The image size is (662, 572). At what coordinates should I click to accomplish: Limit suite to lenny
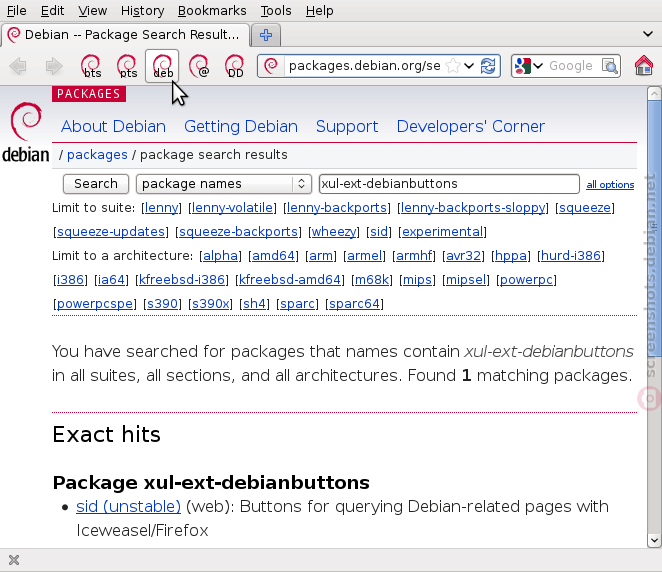[x=161, y=208]
